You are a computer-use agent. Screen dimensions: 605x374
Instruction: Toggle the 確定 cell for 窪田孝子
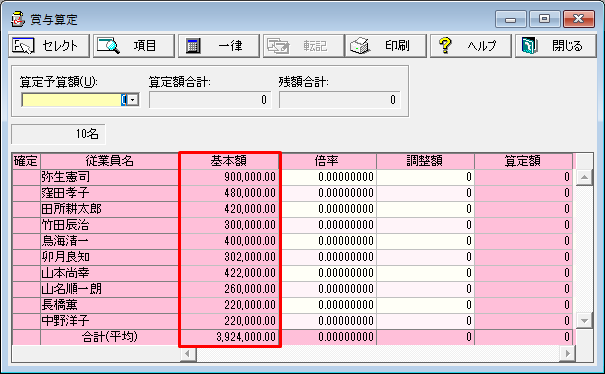(x=26, y=193)
